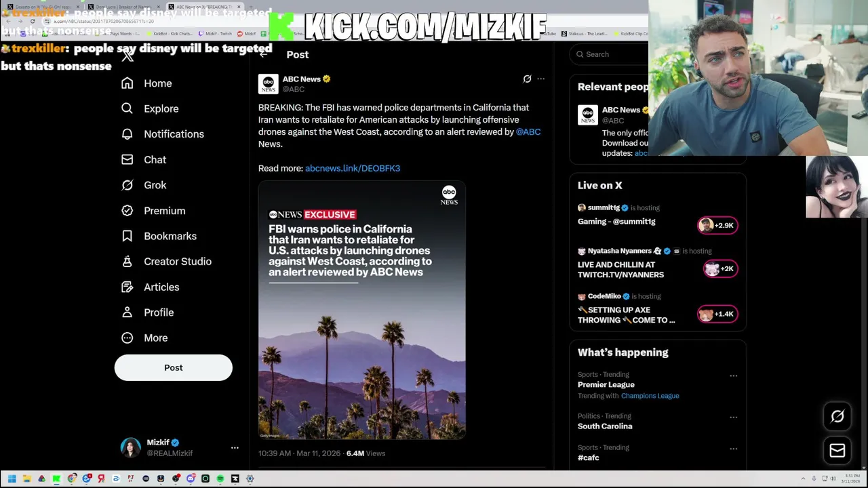Open the floating Grok button
The image size is (868, 488).
coord(837,417)
